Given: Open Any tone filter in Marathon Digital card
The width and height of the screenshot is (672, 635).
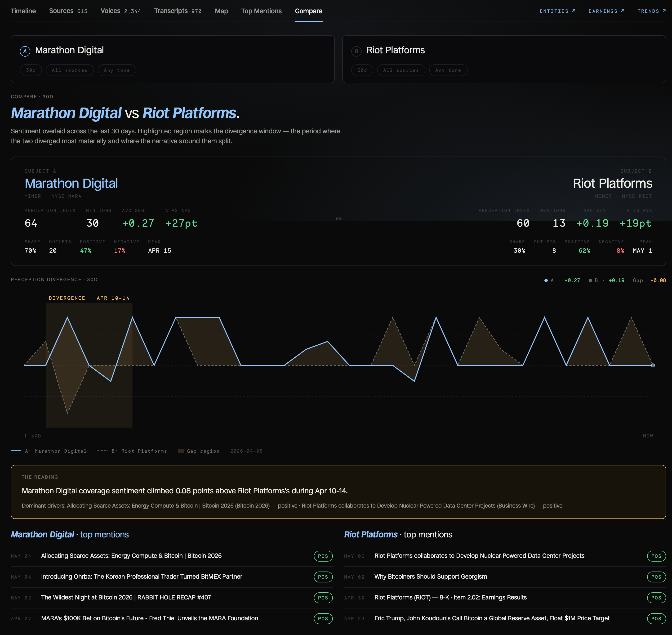Looking at the screenshot, I should (x=117, y=70).
